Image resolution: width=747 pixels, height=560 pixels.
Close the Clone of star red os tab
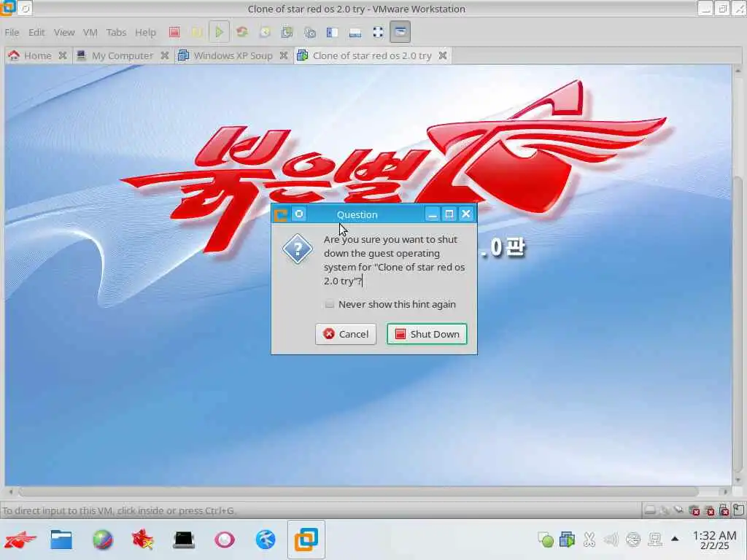pyautogui.click(x=443, y=55)
